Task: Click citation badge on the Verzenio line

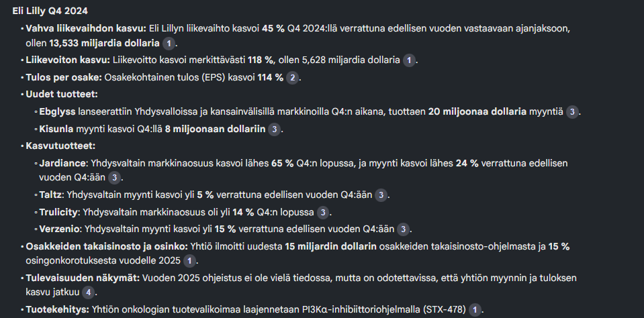Action: tap(403, 230)
